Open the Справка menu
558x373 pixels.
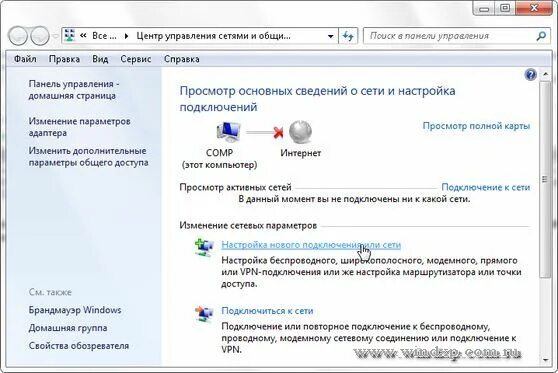(x=181, y=59)
